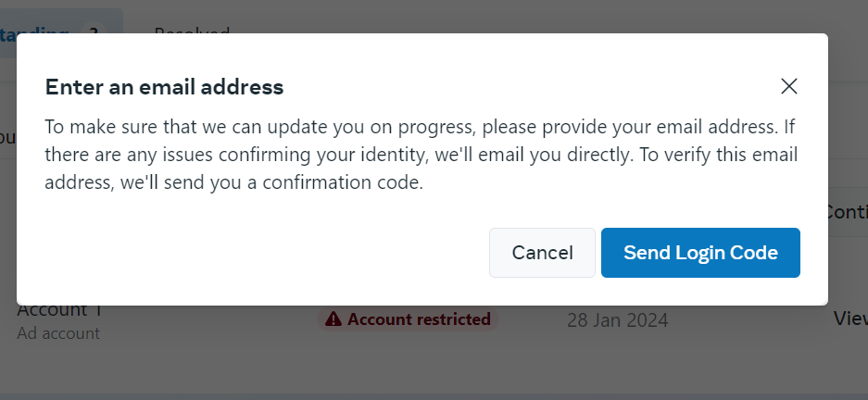Viewport: 868px width, 400px height.
Task: Close the email dialog using the X icon
Action: click(789, 86)
